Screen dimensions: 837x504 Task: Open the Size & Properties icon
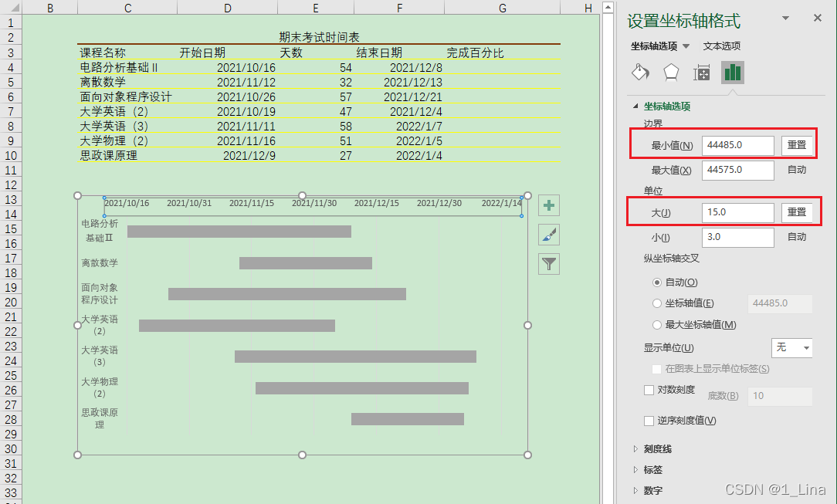(701, 73)
